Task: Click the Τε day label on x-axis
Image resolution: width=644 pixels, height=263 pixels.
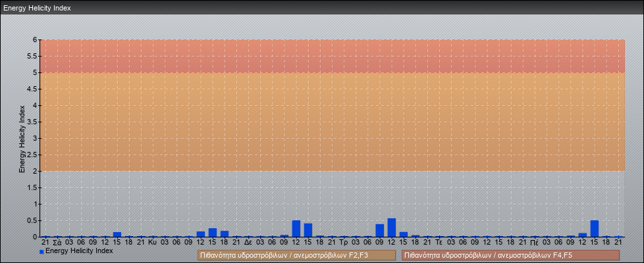Action: point(439,243)
